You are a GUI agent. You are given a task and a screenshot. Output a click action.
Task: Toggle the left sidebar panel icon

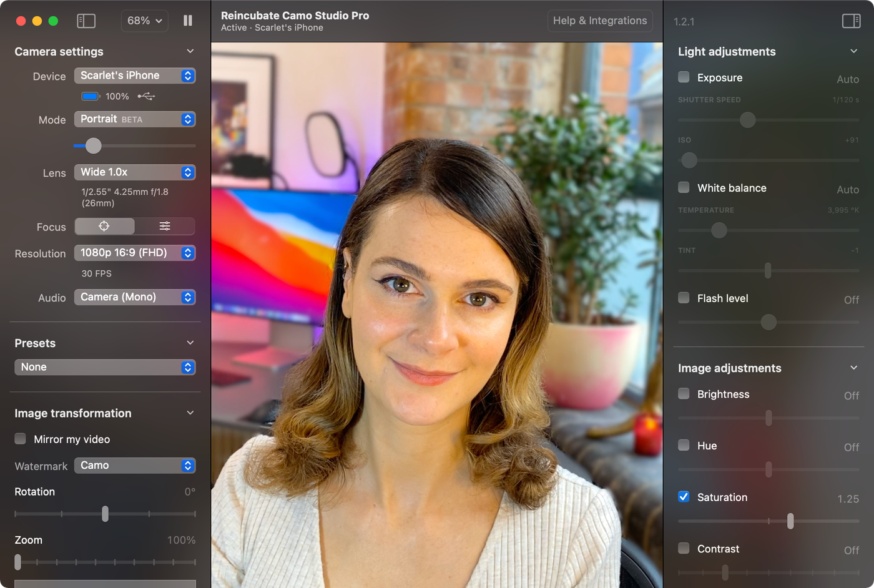(86, 21)
